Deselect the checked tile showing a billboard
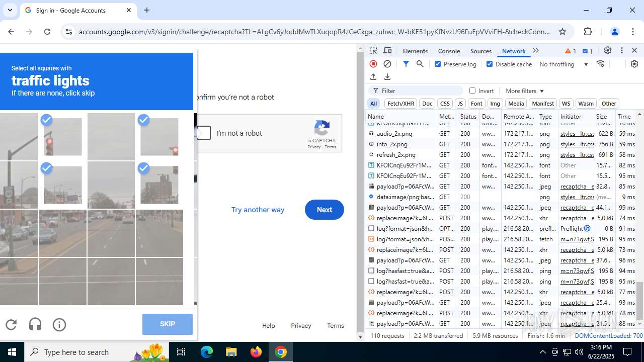Image resolution: width=644 pixels, height=362 pixels. [62, 185]
